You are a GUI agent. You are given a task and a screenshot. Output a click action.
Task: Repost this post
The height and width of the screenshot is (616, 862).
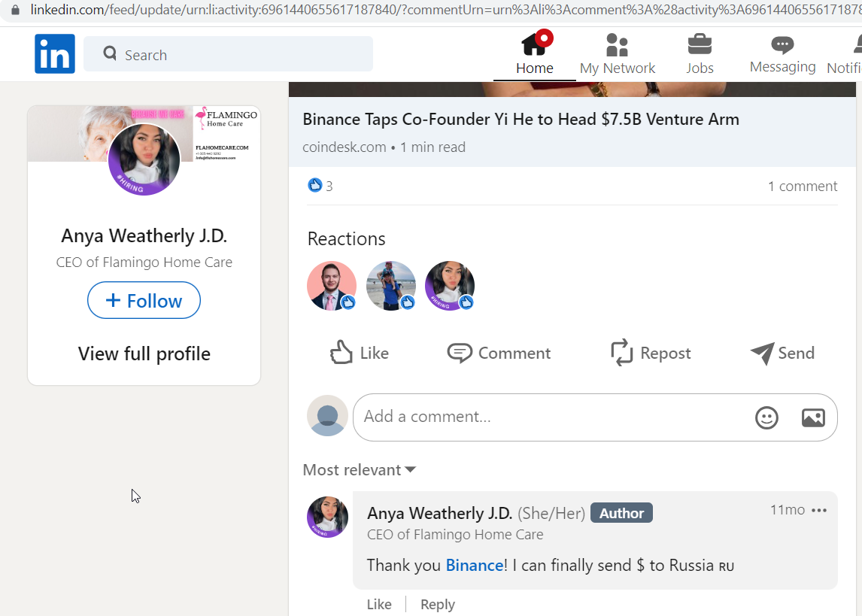651,353
